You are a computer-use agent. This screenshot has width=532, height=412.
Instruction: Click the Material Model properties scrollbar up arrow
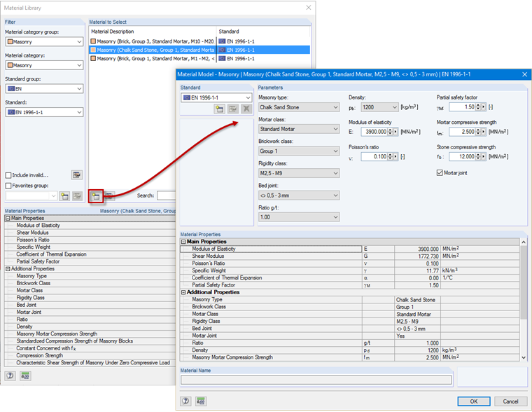pyautogui.click(x=523, y=242)
